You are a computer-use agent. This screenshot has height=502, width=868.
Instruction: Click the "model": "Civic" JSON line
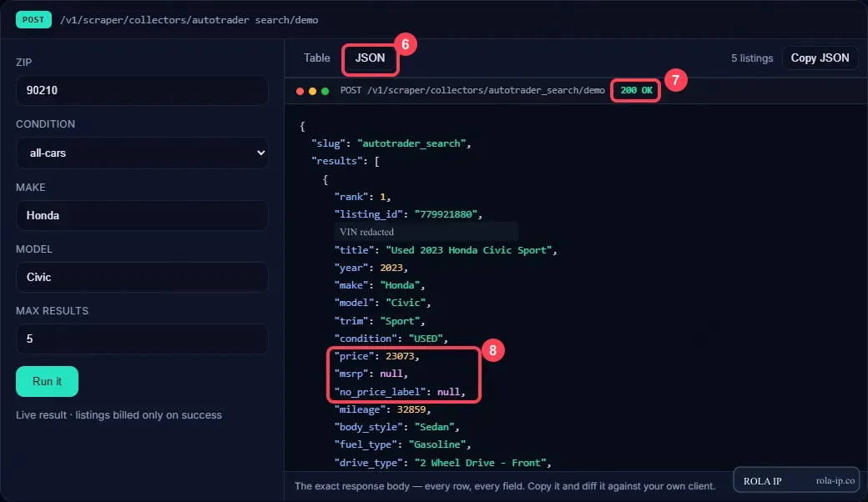tap(382, 303)
